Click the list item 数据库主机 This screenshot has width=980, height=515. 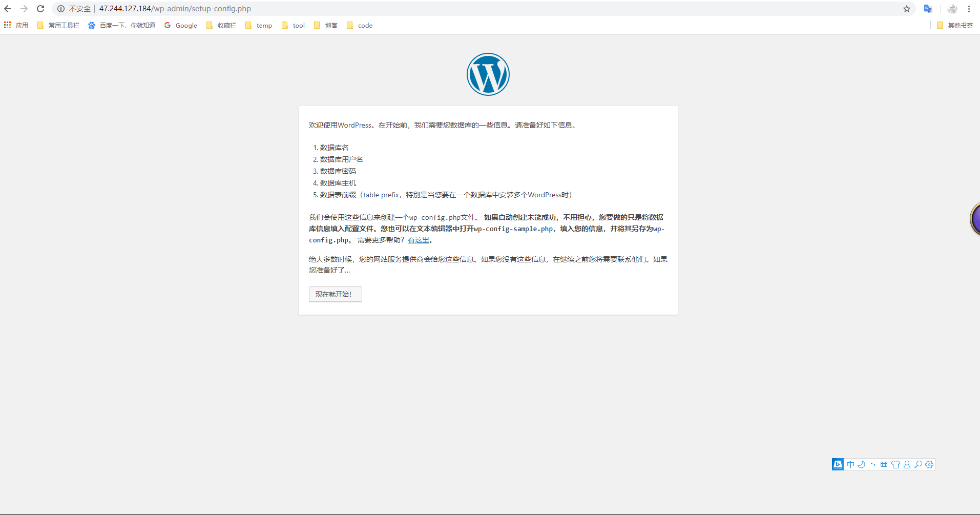click(x=338, y=183)
